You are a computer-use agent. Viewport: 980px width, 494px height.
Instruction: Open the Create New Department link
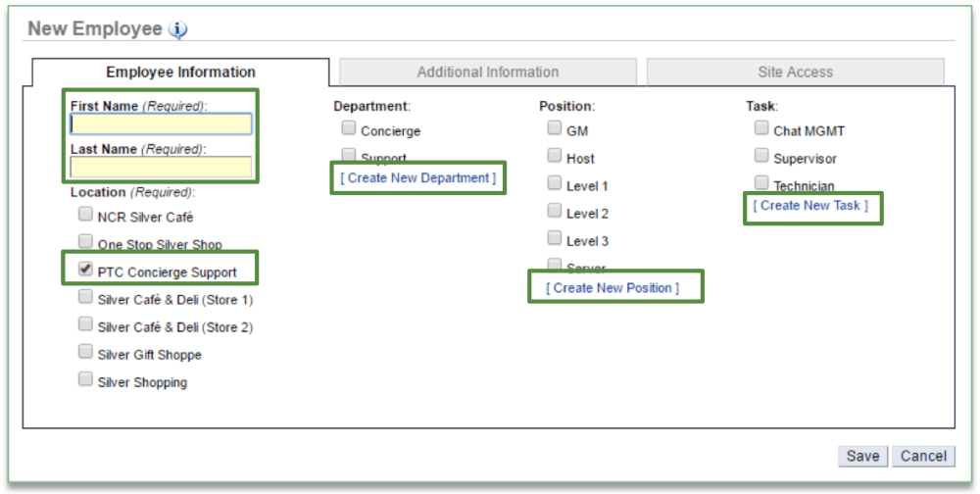(x=418, y=177)
